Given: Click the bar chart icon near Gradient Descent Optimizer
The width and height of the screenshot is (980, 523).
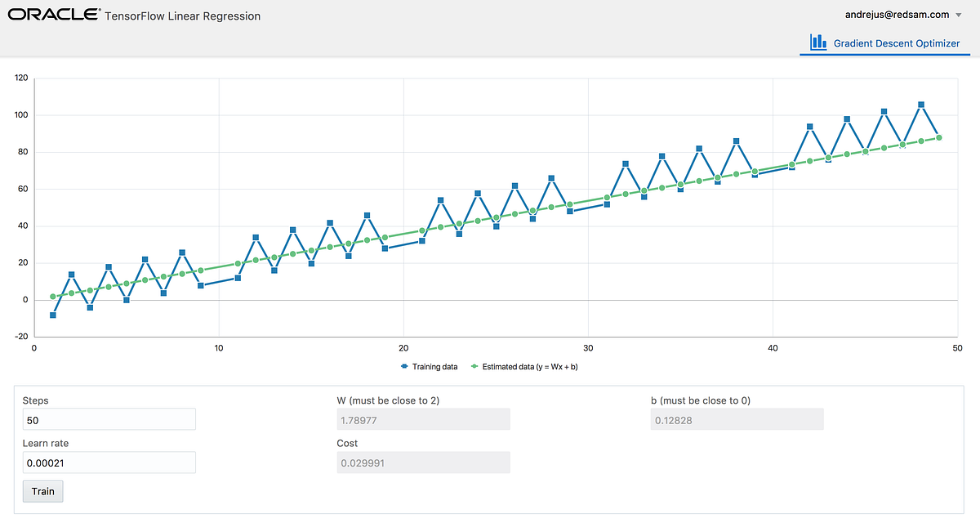Looking at the screenshot, I should (x=817, y=42).
